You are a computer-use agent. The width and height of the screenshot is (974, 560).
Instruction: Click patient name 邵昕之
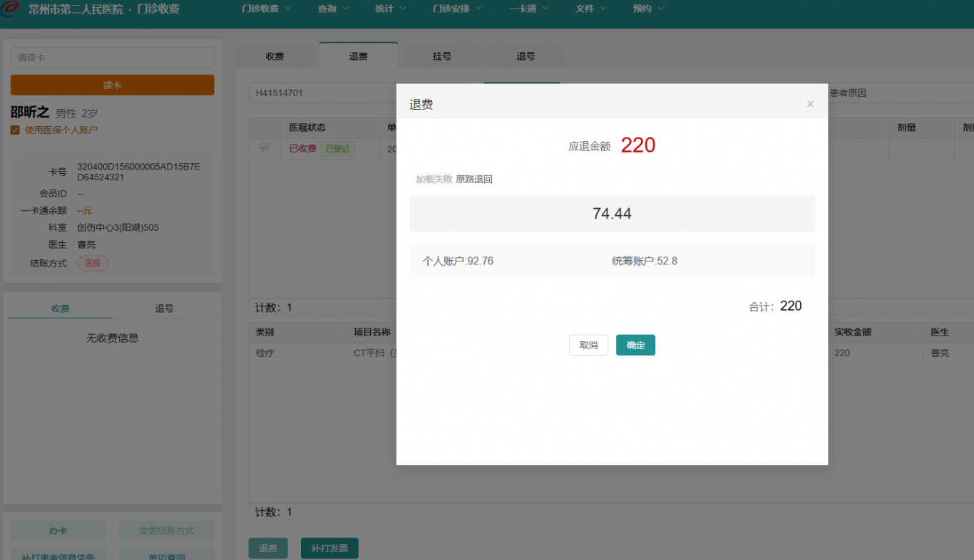[30, 113]
